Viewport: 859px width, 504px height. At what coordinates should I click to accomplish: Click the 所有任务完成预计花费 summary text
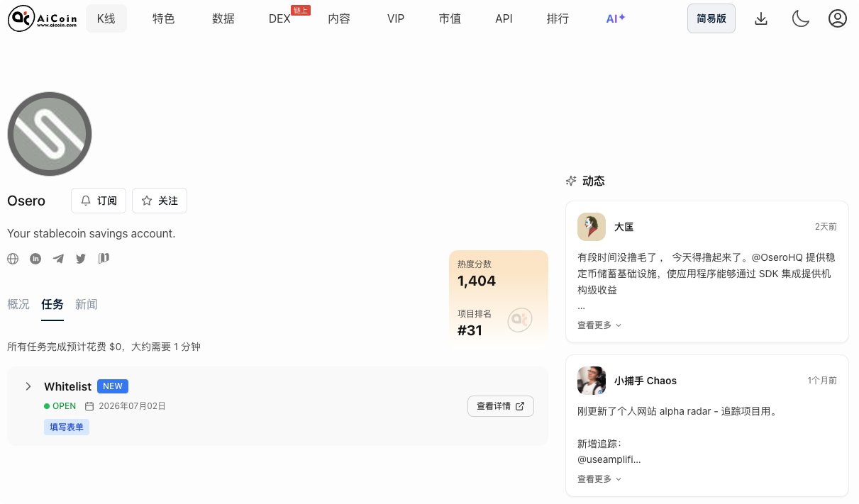click(104, 347)
